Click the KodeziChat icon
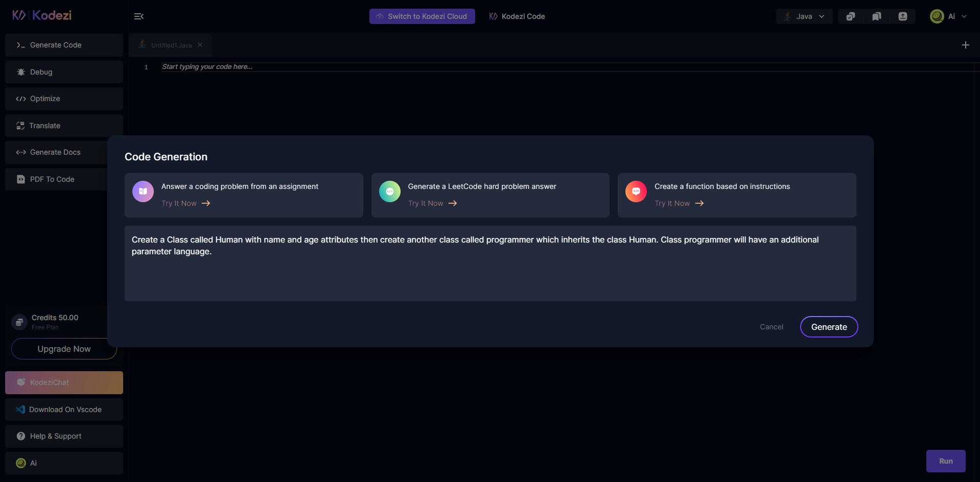Screen dimensions: 980x482 (21, 382)
